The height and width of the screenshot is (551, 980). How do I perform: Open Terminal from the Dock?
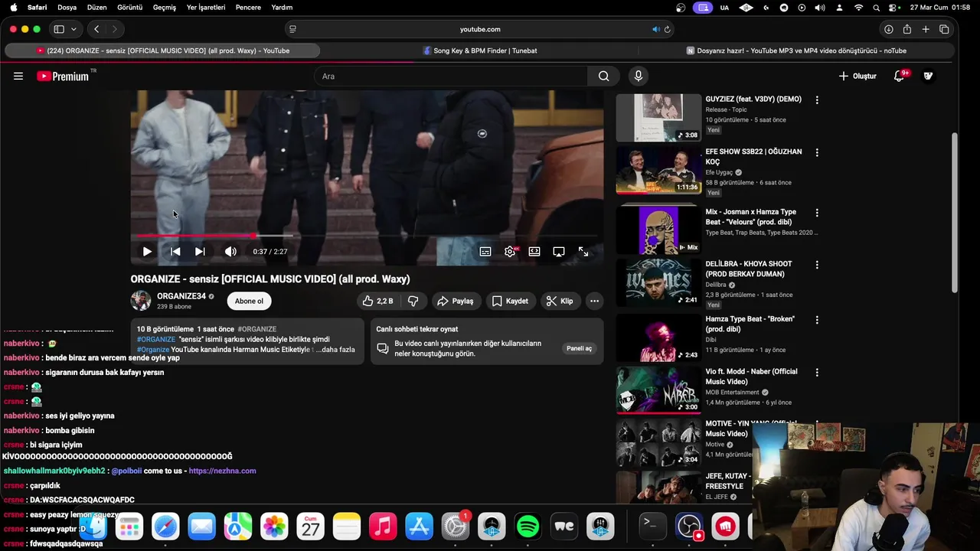click(x=652, y=525)
